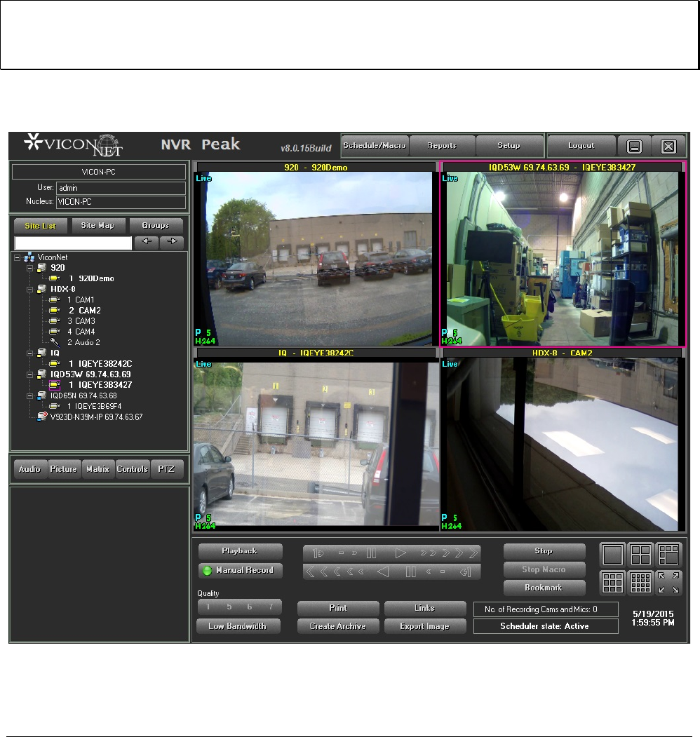Collapse the IQD65N 69.74.63.68 node
This screenshot has height=737, width=700.
click(29, 395)
